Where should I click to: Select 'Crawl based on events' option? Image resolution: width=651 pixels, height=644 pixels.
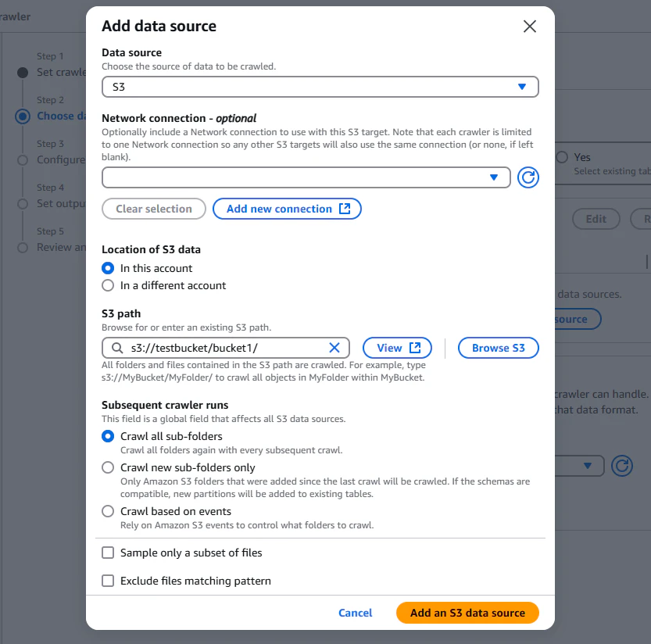pyautogui.click(x=108, y=511)
